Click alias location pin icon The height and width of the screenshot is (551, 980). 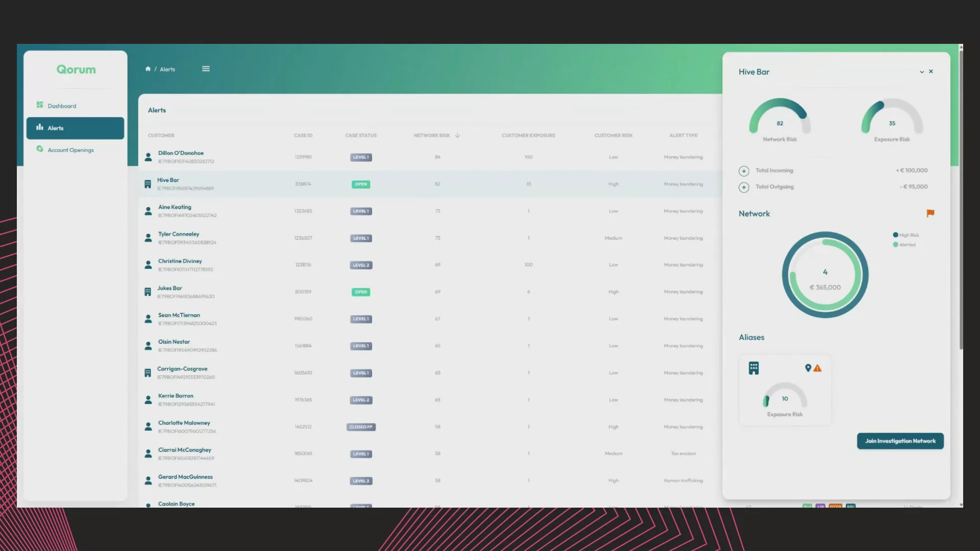(808, 368)
